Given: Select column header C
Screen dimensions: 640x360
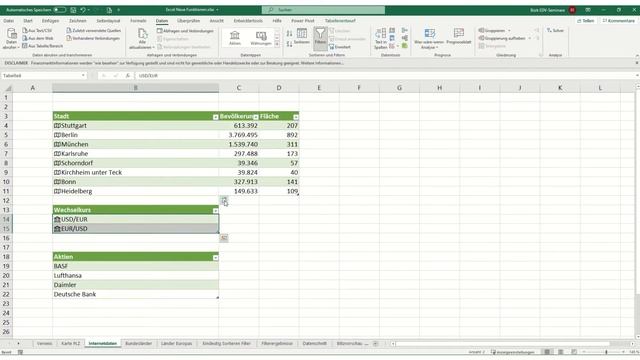Looking at the screenshot, I should point(239,88).
